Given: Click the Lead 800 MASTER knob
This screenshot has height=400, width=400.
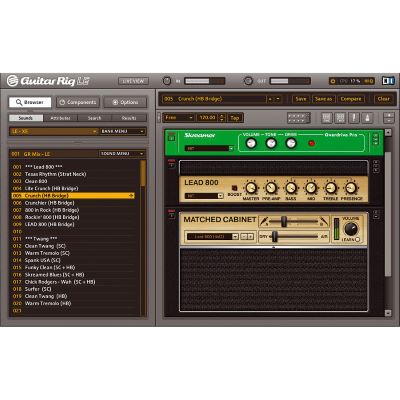Looking at the screenshot, I should (x=251, y=188).
